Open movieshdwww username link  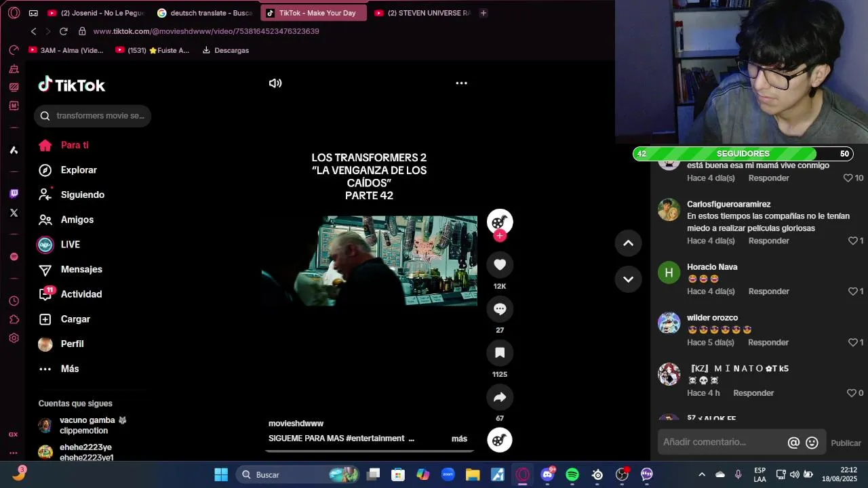(x=296, y=424)
